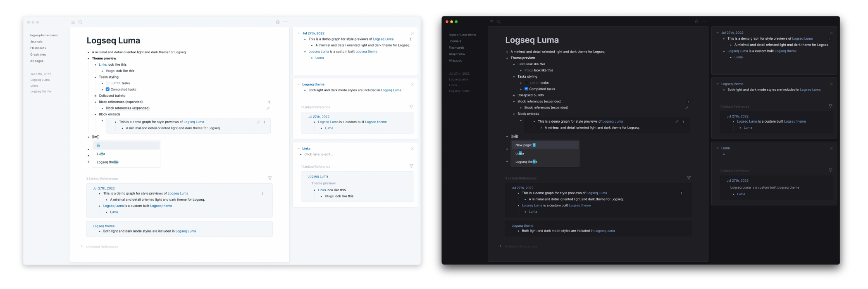868x289 pixels.
Task: Select Logseq theme autocomplete suggestion, dark window
Action: click(x=545, y=162)
